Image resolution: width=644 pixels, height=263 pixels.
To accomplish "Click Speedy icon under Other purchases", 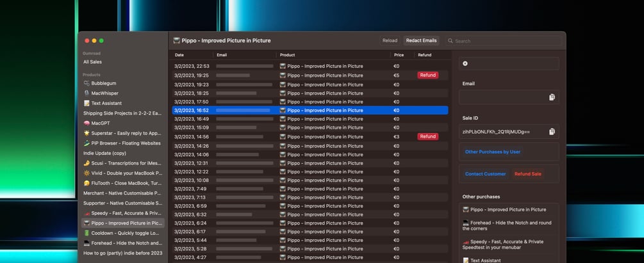I will click(x=466, y=242).
